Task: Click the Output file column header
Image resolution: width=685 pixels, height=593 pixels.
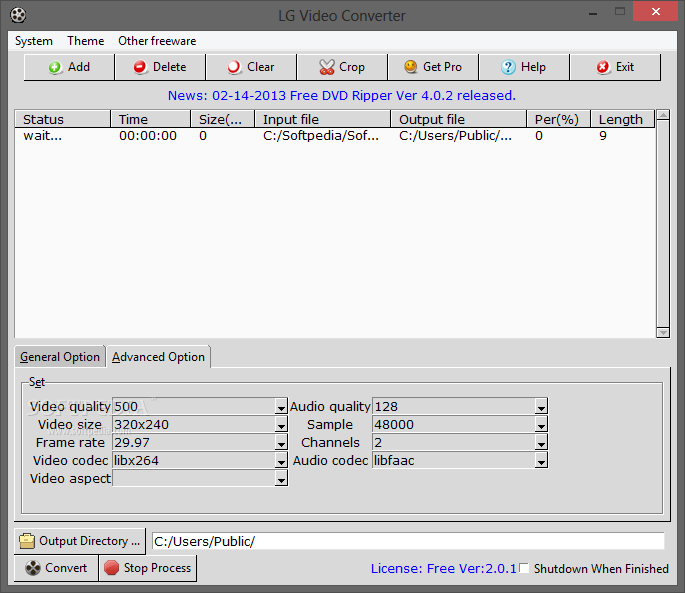Action: [458, 119]
